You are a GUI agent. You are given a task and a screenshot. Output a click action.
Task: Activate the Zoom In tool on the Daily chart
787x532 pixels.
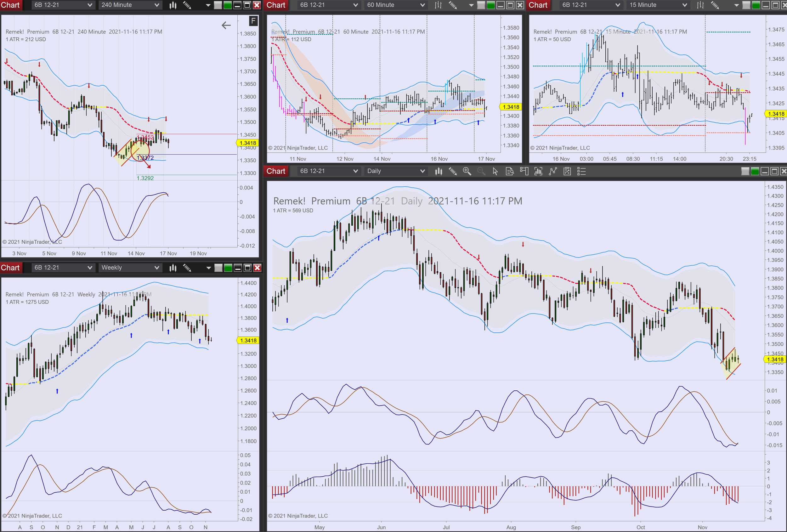pyautogui.click(x=467, y=171)
